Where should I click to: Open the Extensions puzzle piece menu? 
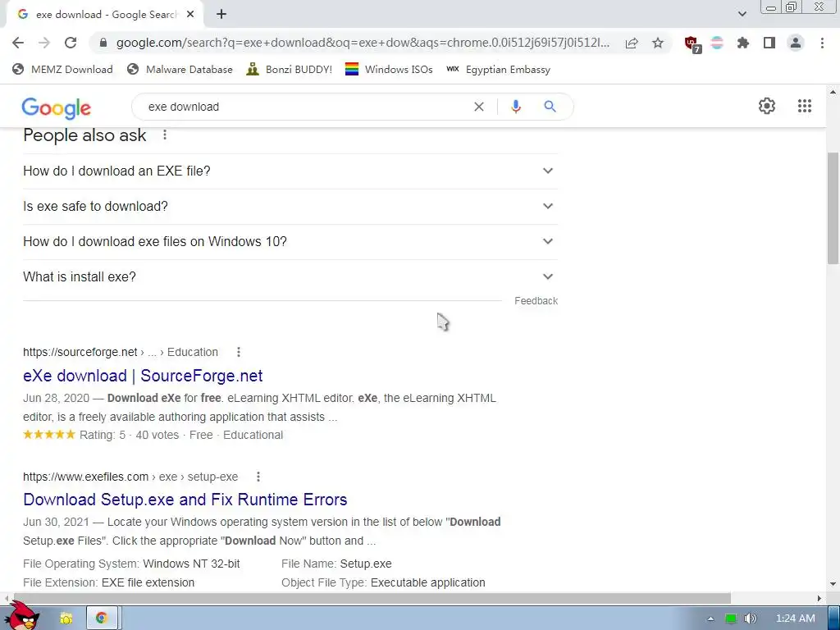tap(743, 43)
